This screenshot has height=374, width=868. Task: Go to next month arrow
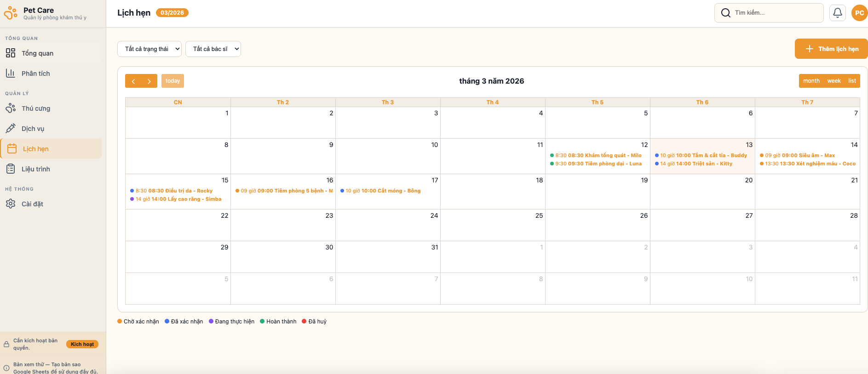(x=149, y=81)
